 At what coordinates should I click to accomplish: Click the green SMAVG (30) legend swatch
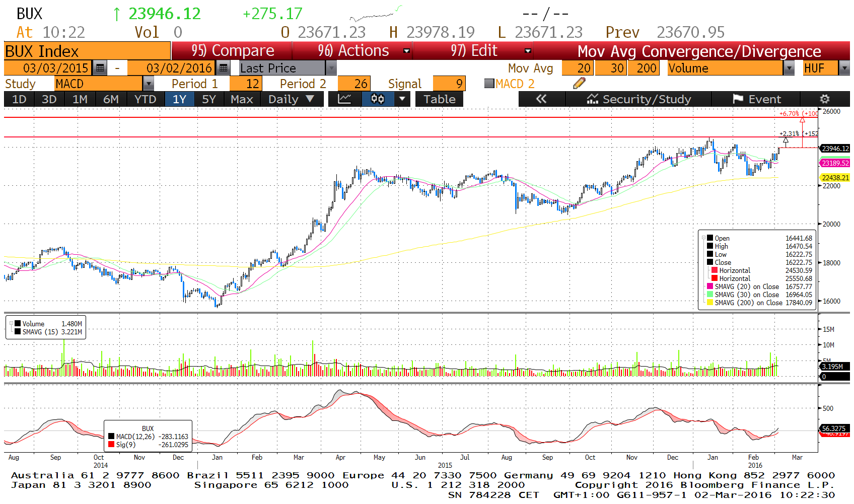coord(710,295)
